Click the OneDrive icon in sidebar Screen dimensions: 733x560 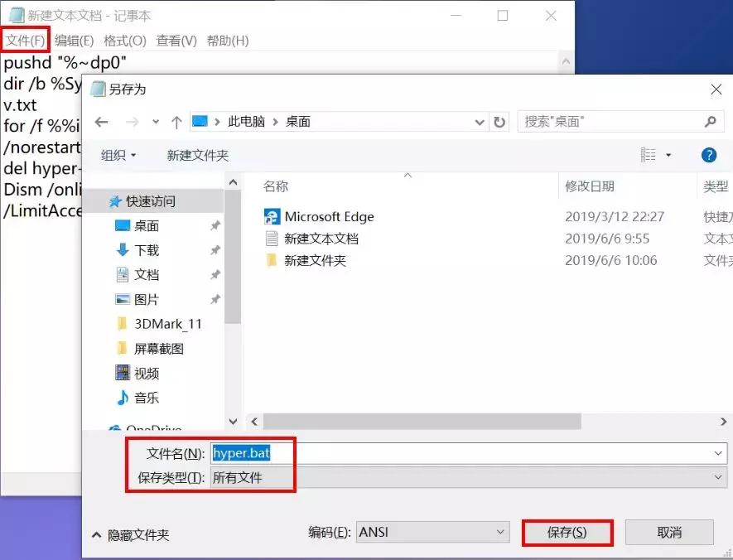(118, 426)
